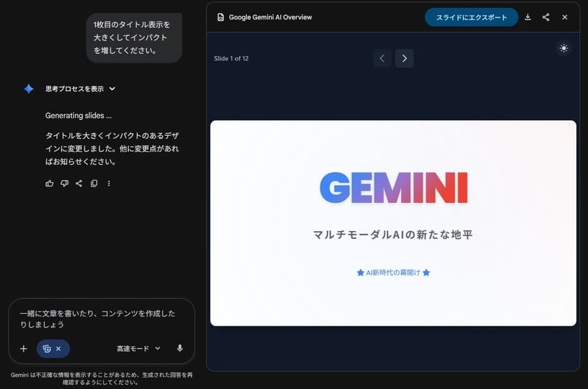The width and height of the screenshot is (588, 389).
Task: Toggle the slide theme brightness
Action: click(563, 48)
